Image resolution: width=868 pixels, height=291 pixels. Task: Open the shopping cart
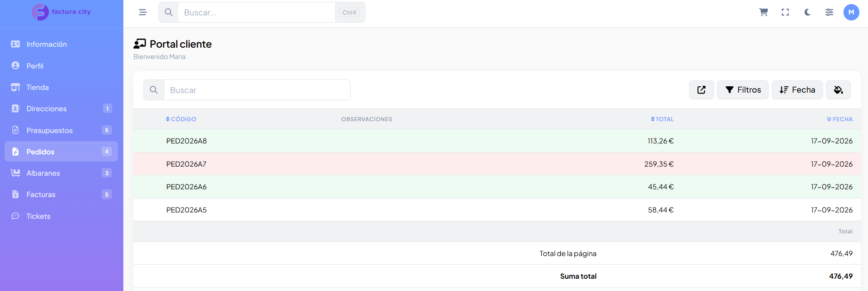(x=764, y=12)
